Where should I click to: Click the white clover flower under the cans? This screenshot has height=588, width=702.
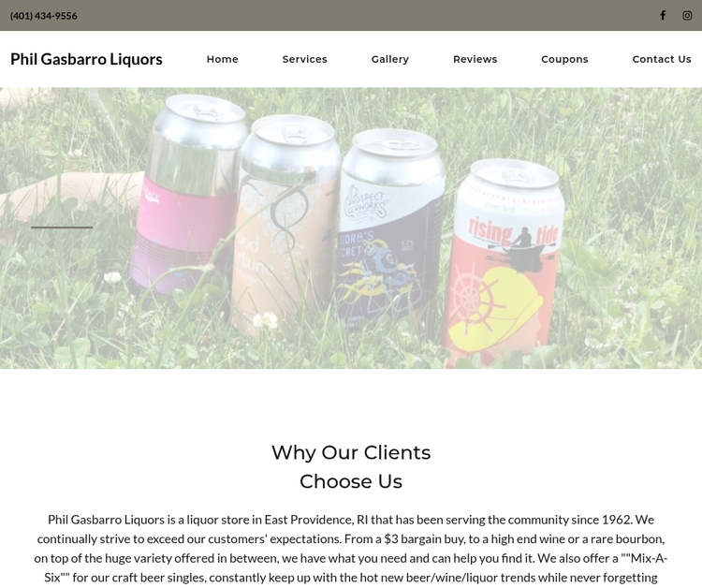(x=265, y=320)
